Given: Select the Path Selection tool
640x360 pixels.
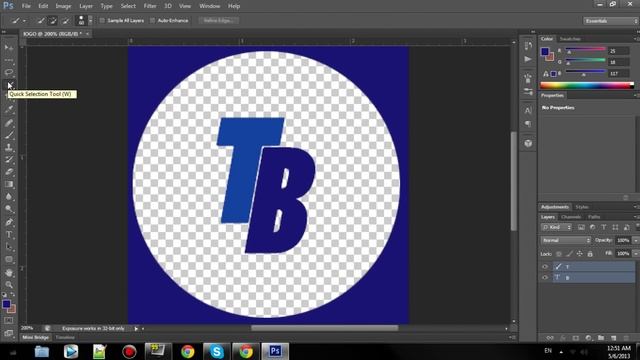Looking at the screenshot, I should [x=9, y=247].
